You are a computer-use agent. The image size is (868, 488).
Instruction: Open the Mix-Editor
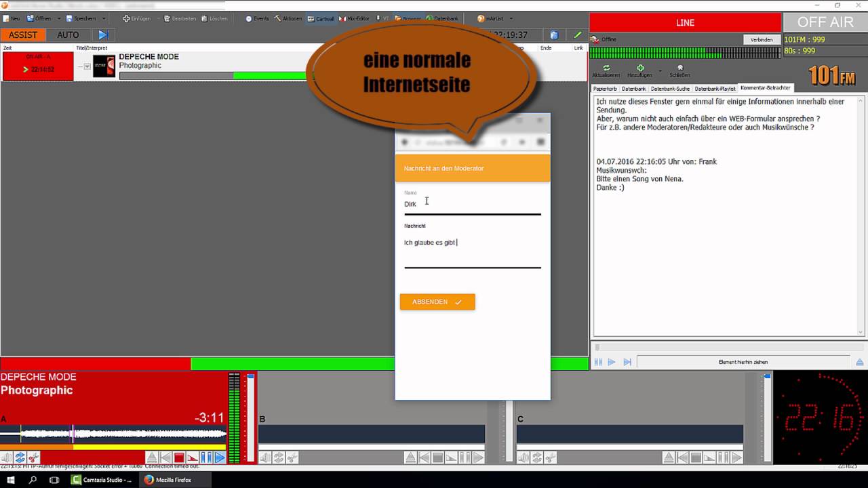tap(353, 18)
